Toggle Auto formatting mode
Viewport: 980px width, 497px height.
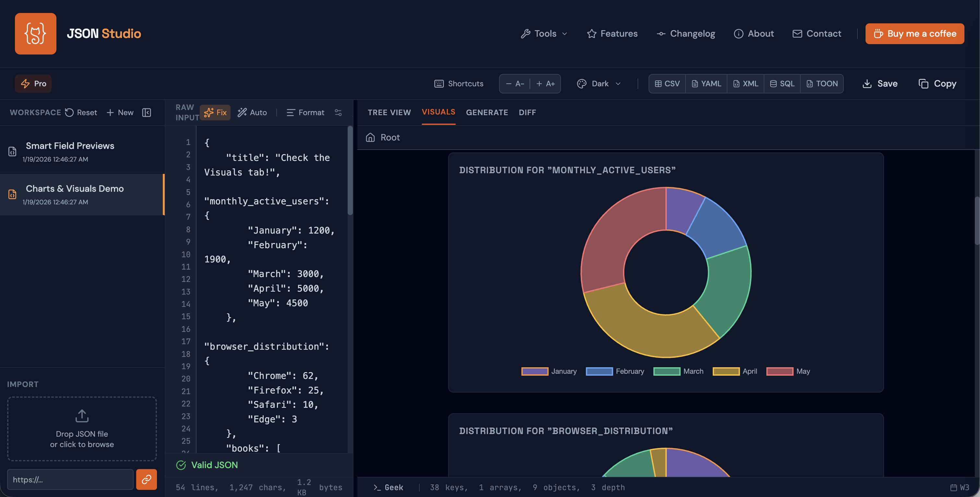point(252,112)
